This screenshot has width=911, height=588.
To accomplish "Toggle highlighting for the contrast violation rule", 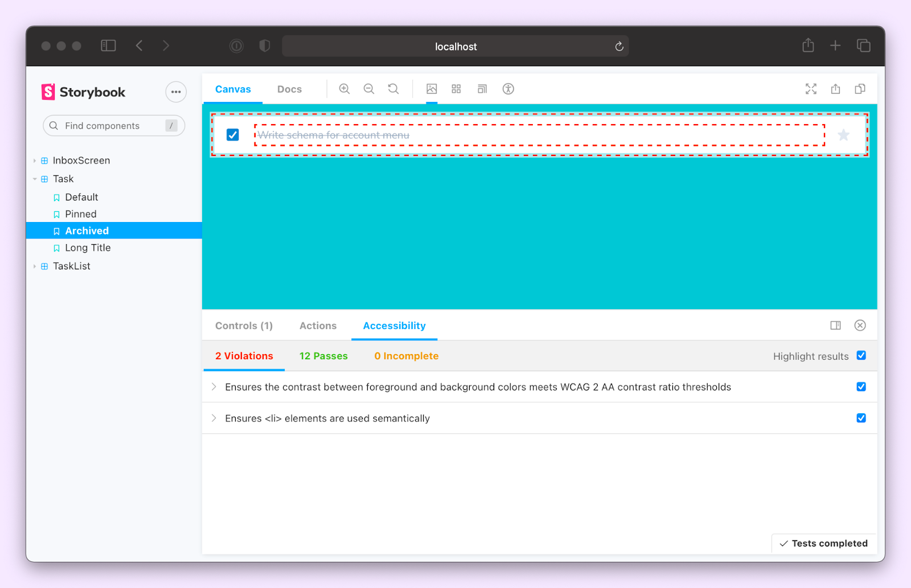I will (x=861, y=386).
